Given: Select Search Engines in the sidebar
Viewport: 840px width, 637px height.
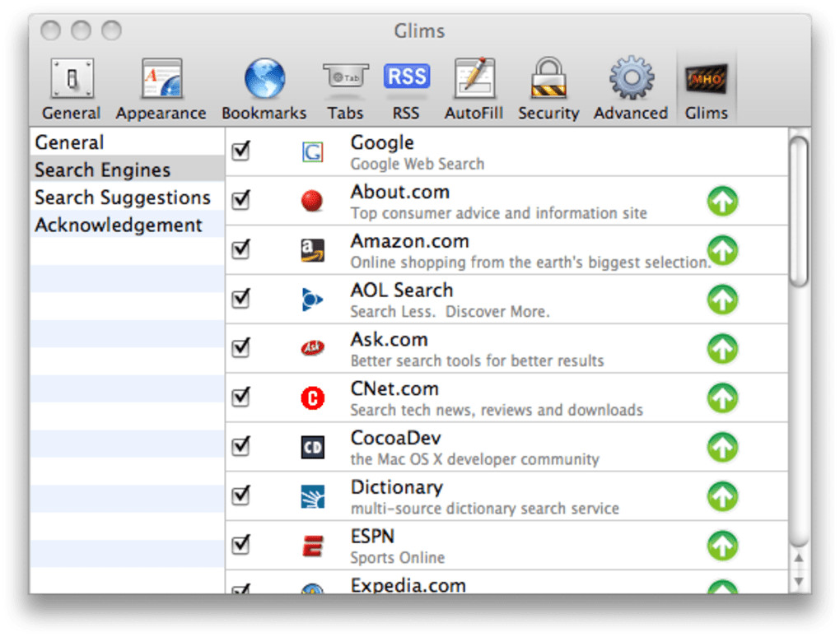Looking at the screenshot, I should coord(128,170).
